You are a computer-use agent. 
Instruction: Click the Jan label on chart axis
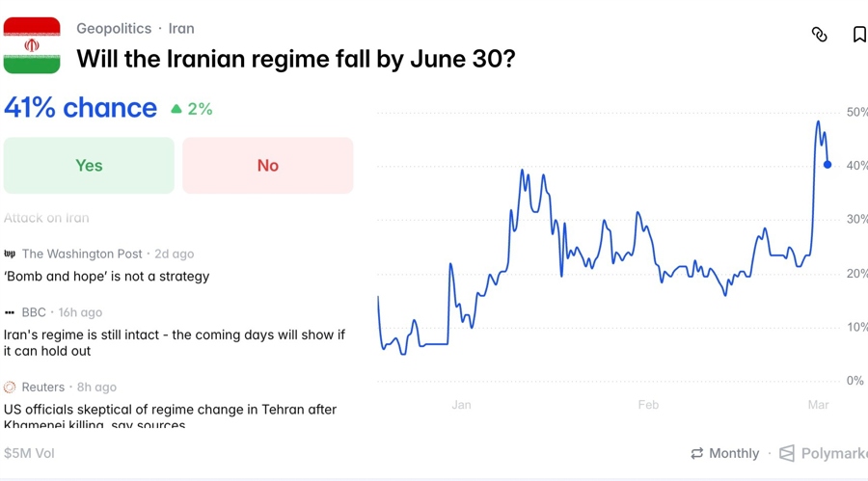point(461,405)
